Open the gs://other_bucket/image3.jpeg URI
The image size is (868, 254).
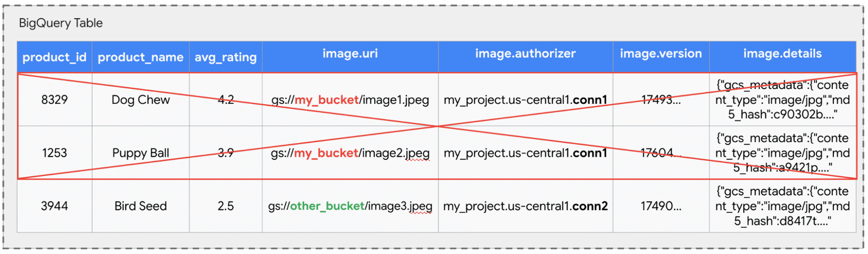pos(350,206)
